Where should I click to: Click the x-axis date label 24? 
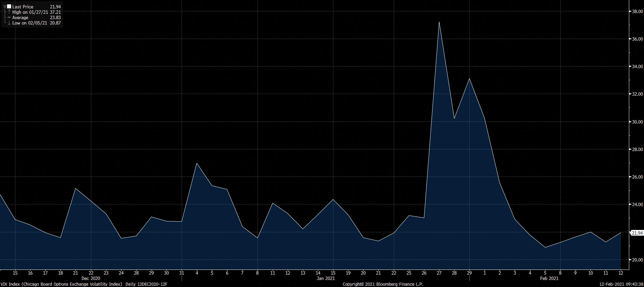(x=121, y=273)
